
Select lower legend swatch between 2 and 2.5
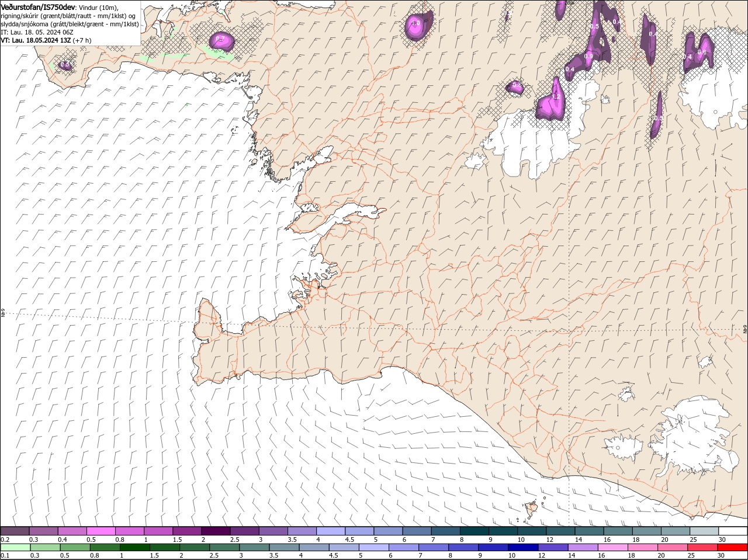click(195, 547)
